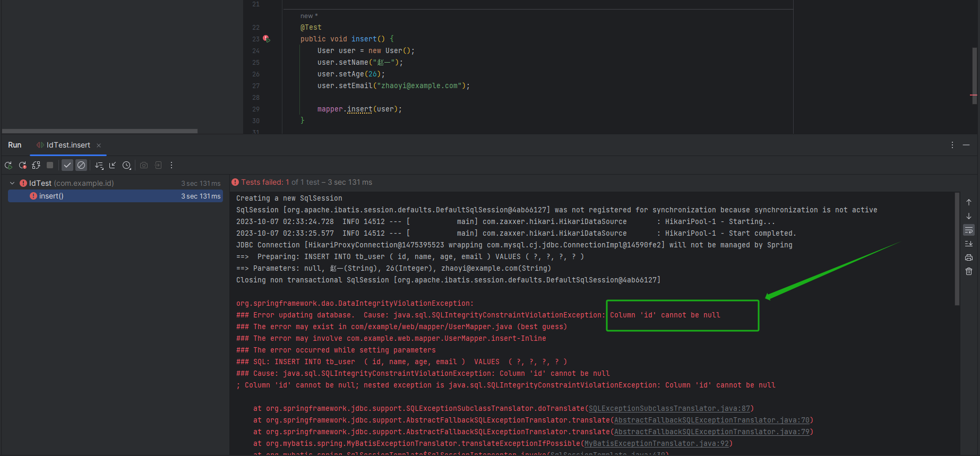
Task: Open MyBatisExceptionTranslator.java:92 link
Action: click(657, 444)
